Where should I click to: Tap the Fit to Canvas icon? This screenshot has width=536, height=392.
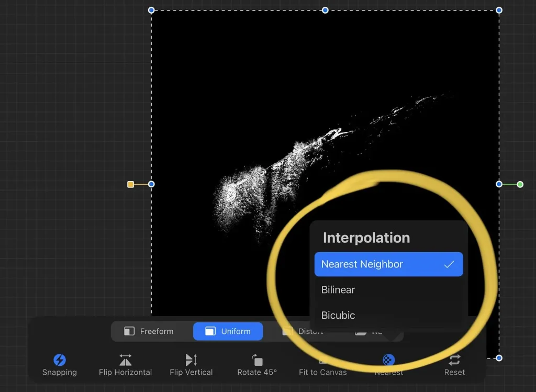(x=323, y=360)
